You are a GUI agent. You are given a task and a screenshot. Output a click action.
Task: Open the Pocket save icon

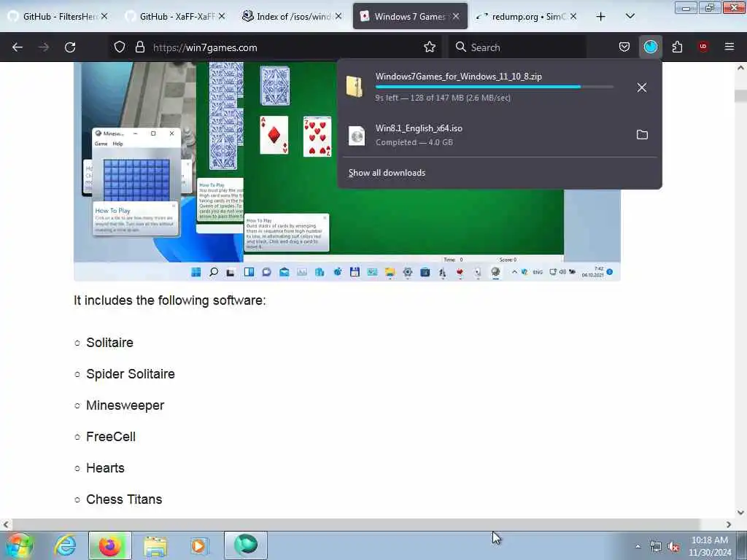click(x=624, y=47)
